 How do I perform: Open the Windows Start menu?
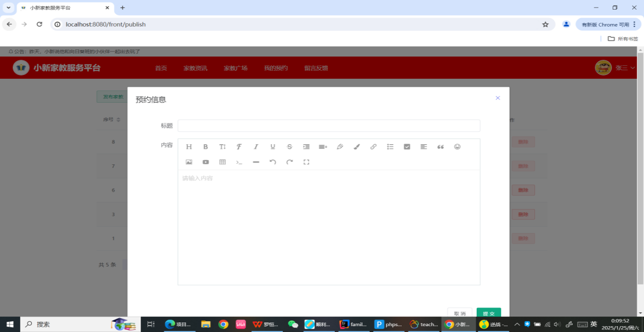10,324
